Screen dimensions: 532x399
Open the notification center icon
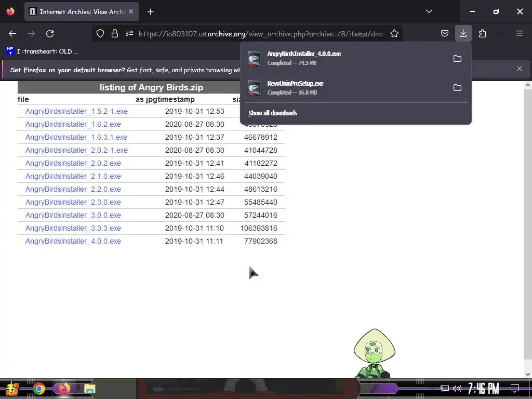(515, 388)
